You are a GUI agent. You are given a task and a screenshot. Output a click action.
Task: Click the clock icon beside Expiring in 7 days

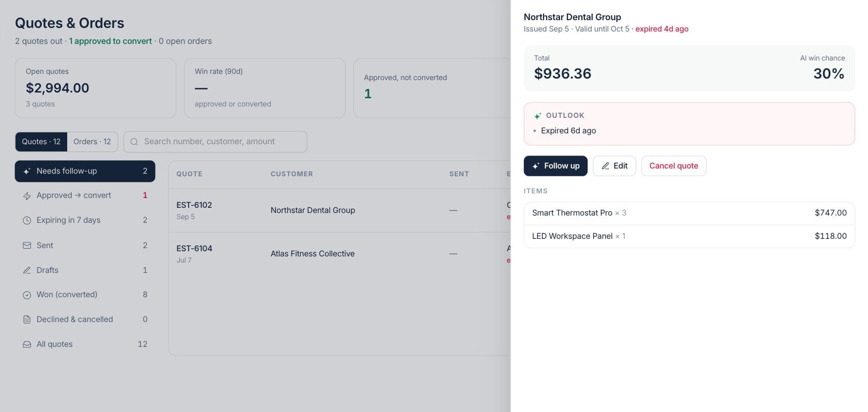27,220
